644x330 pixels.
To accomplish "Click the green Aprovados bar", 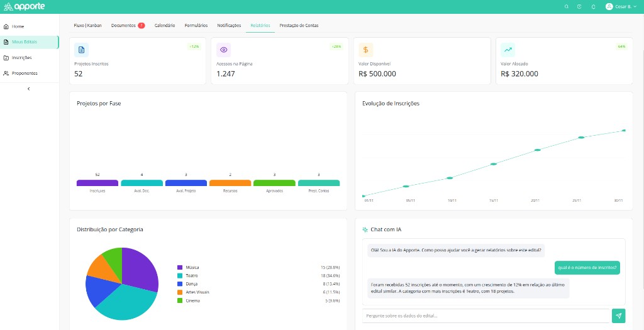I will pyautogui.click(x=274, y=183).
